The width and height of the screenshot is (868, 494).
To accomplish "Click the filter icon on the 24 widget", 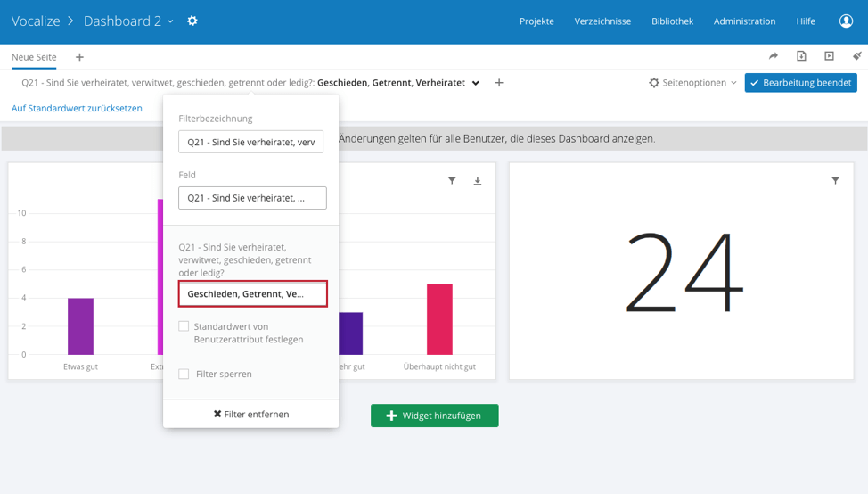I will point(835,181).
